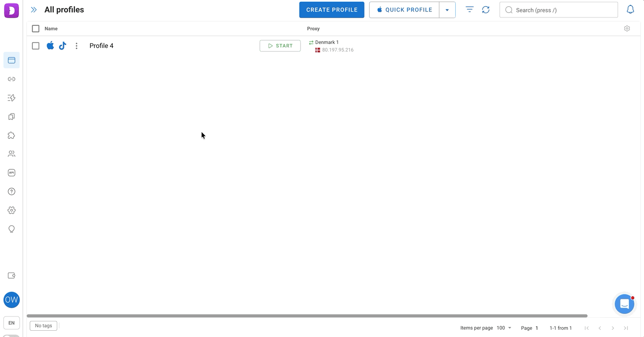Open the Dolphin Anty logo home

[x=11, y=10]
